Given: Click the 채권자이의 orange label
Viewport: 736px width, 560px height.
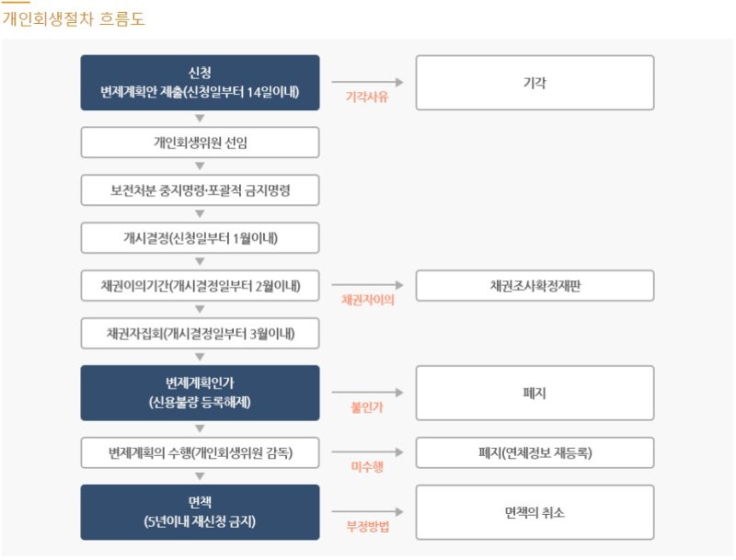Looking at the screenshot, I should pyautogui.click(x=367, y=300).
